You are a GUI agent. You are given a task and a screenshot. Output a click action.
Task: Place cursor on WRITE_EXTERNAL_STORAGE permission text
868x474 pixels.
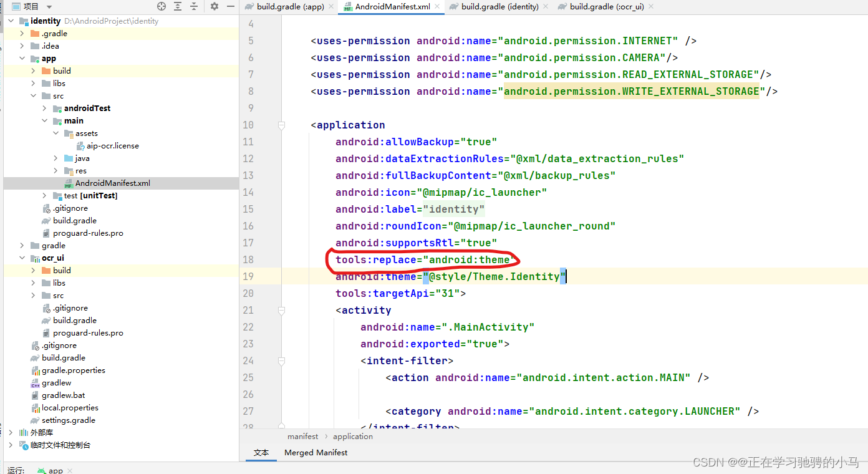click(632, 91)
